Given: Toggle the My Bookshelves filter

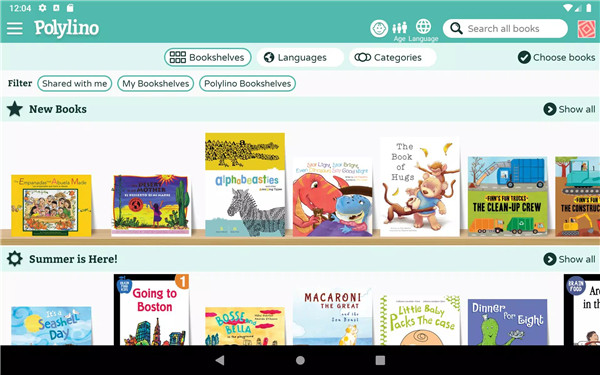Looking at the screenshot, I should (x=155, y=83).
